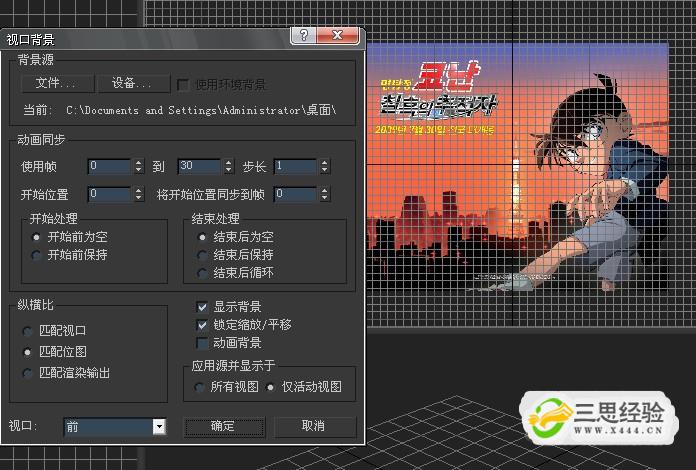The height and width of the screenshot is (470, 696).
Task: Click the help question mark button
Action: 304,35
